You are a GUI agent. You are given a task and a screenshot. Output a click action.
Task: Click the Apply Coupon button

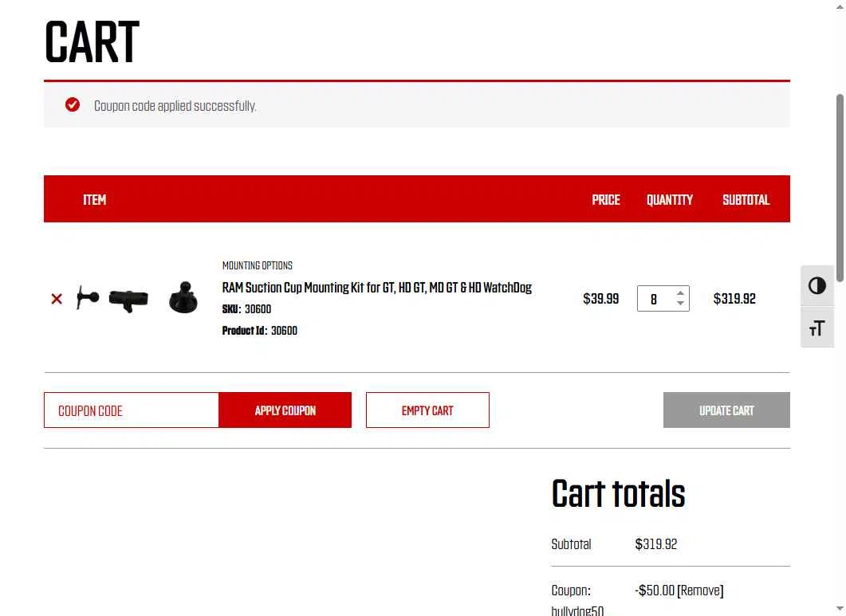285,410
